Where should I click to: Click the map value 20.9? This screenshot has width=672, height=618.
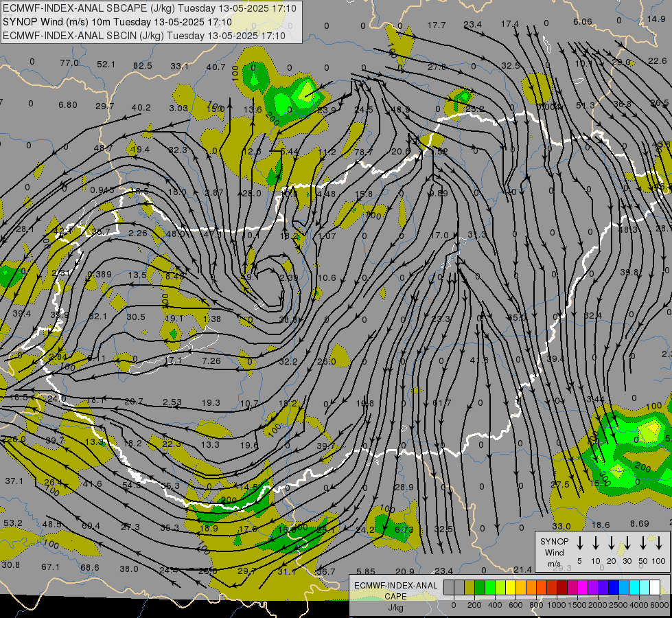pos(405,571)
